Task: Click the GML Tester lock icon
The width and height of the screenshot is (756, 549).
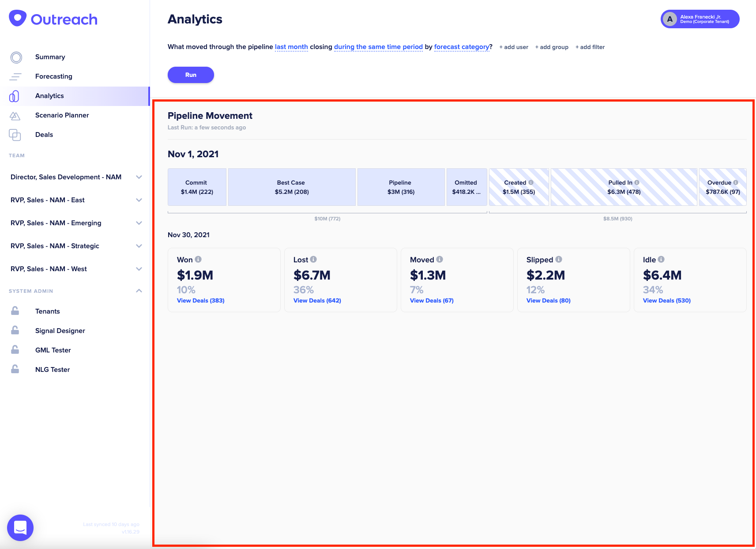Action: (15, 350)
